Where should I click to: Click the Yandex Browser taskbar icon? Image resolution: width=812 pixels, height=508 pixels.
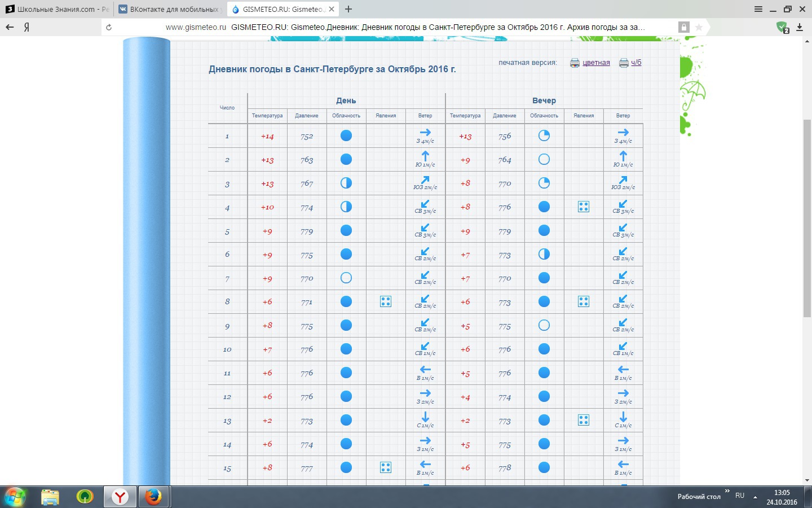pos(120,497)
